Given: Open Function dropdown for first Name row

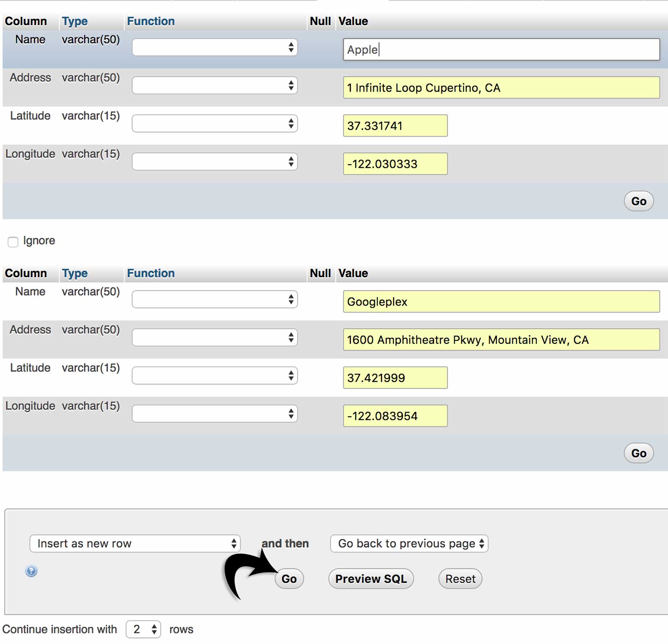Looking at the screenshot, I should tap(215, 47).
